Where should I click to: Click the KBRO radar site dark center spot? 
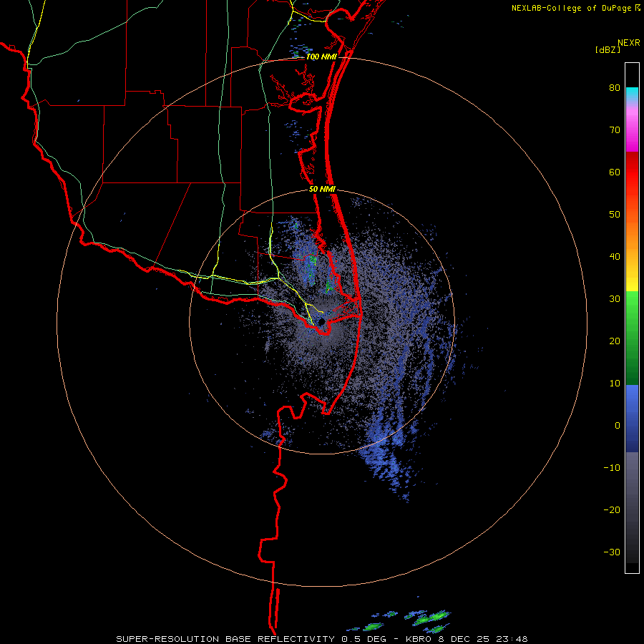click(x=321, y=321)
